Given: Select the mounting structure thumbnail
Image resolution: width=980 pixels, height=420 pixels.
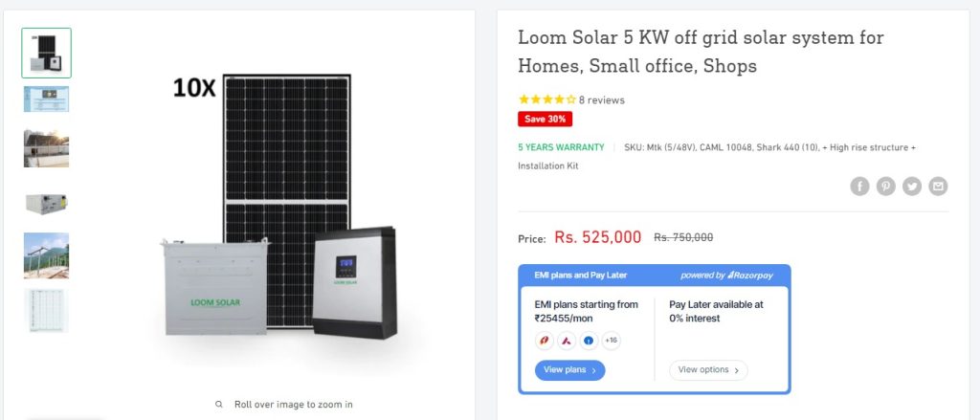Looking at the screenshot, I should point(46,255).
